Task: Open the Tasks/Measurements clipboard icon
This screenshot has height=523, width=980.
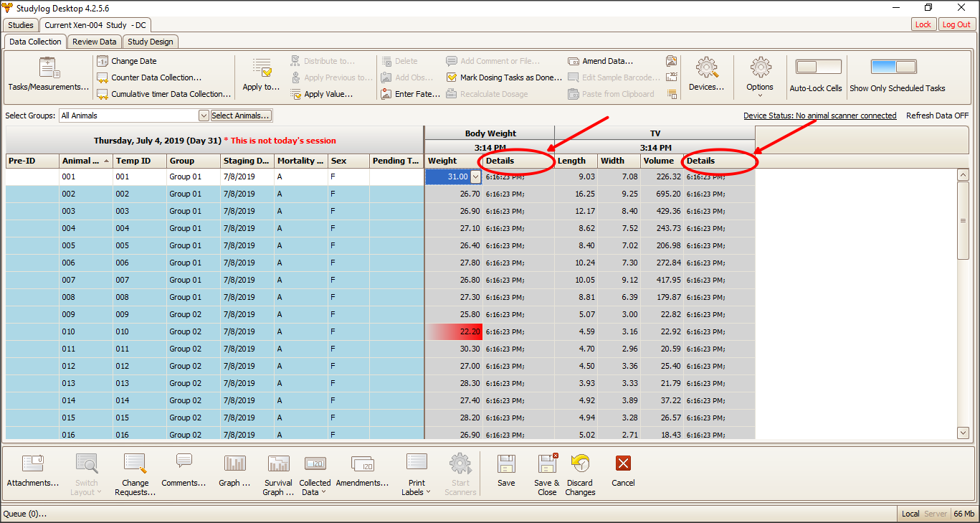Action: click(48, 69)
